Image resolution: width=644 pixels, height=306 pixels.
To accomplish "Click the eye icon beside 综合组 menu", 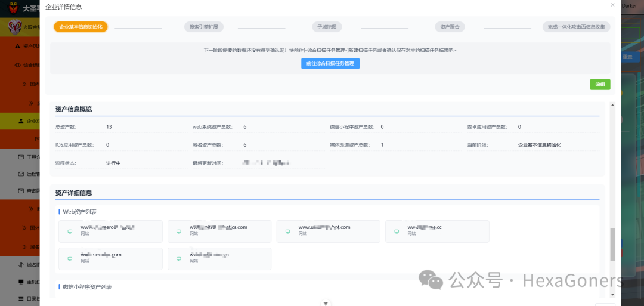I will click(x=18, y=65).
